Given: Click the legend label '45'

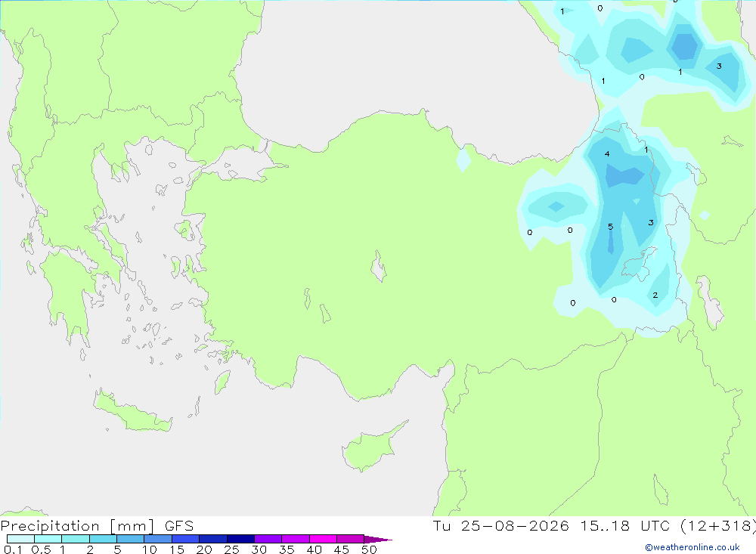Looking at the screenshot, I should [x=342, y=549].
